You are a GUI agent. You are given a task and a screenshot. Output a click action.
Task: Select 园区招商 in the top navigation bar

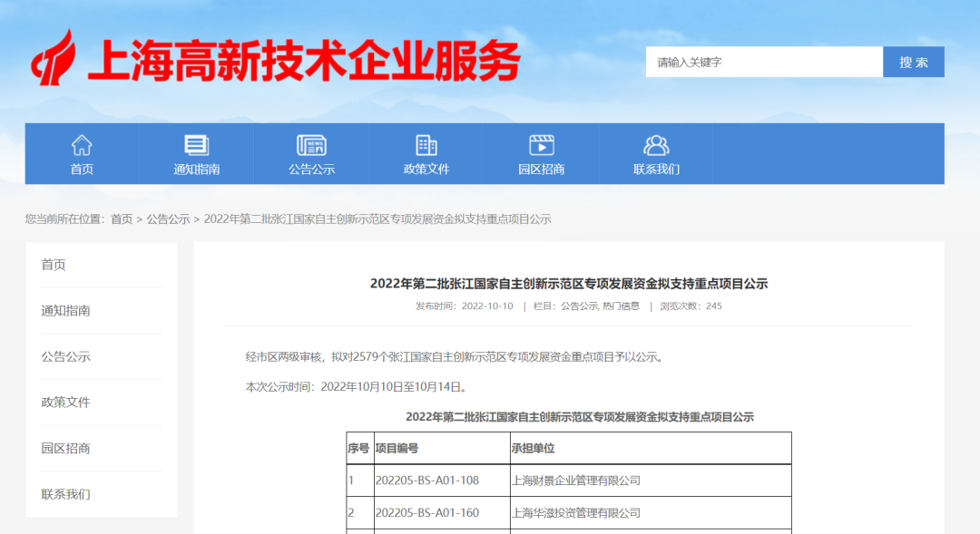541,168
